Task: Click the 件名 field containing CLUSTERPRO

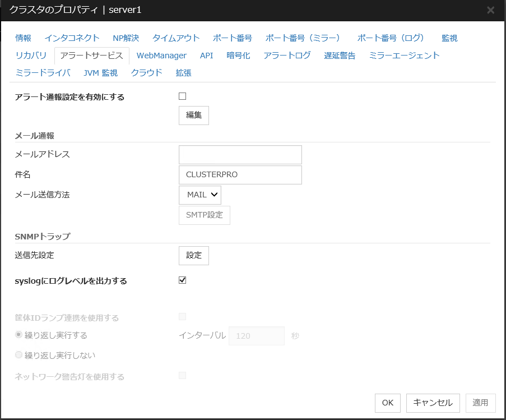Action: (x=240, y=174)
